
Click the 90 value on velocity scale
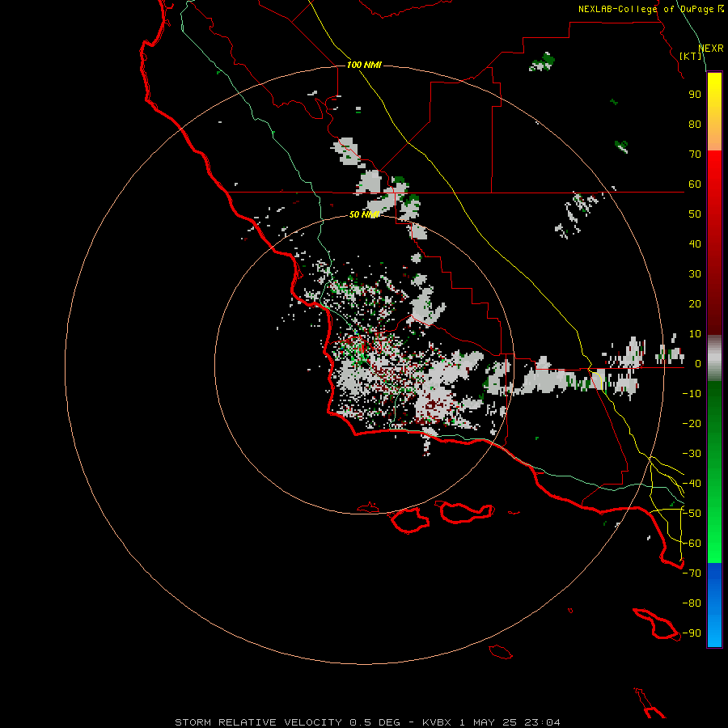(x=695, y=95)
